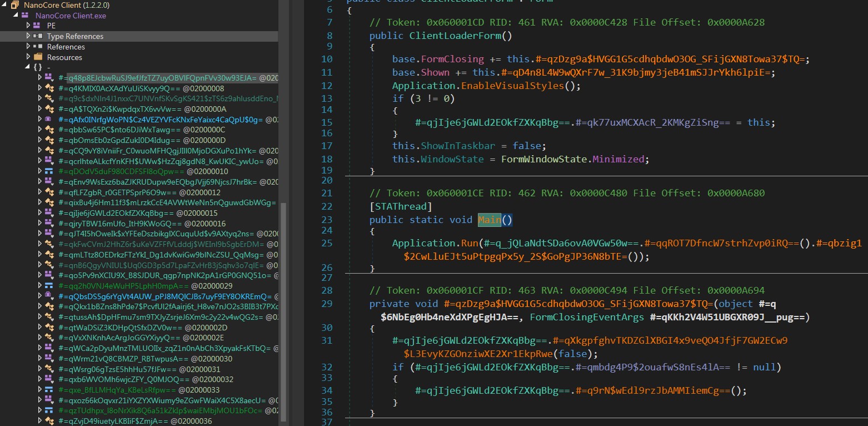
Task: Click the class icon beside #=qWsrg06gTzsE5hhHu57fJFw==
Action: (48, 369)
